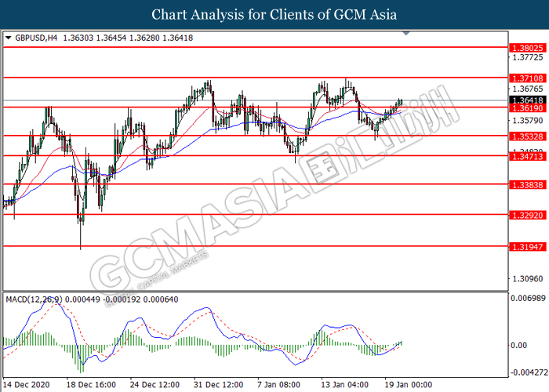
Task: Click the 1.31947 lowest red label
Action: pyautogui.click(x=528, y=247)
